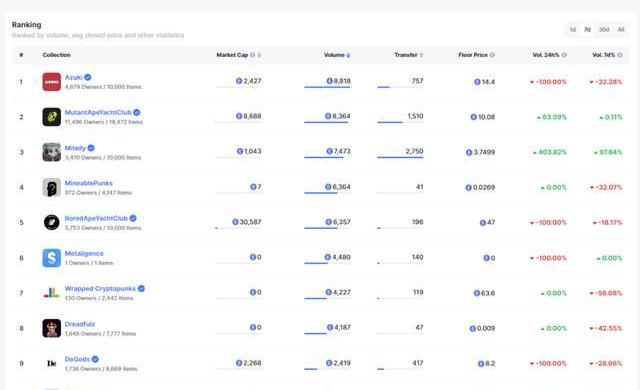Click the blue Metaligence S icon

pos(52,258)
